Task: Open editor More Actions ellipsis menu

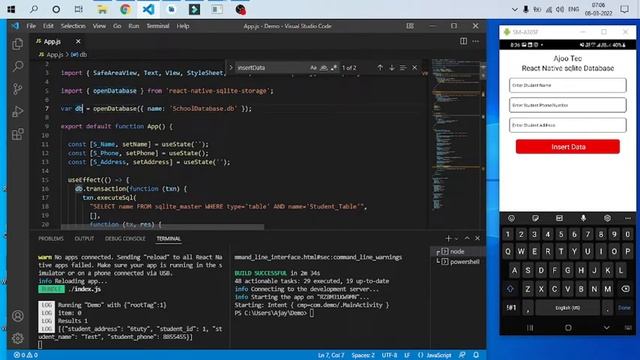Action: (x=476, y=41)
